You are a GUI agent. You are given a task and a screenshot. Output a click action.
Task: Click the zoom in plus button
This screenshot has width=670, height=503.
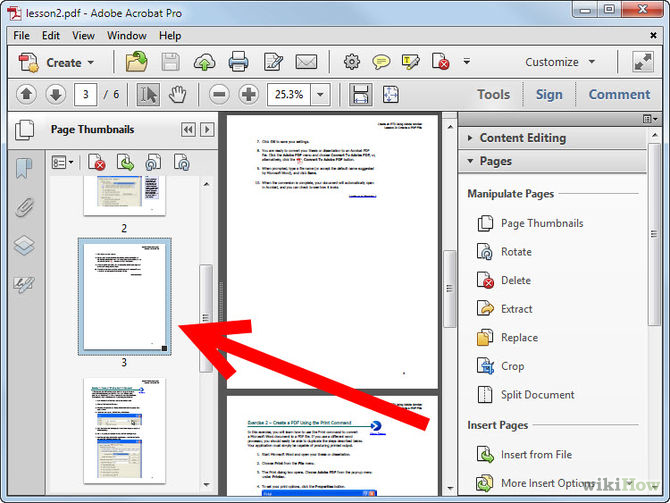(x=249, y=94)
